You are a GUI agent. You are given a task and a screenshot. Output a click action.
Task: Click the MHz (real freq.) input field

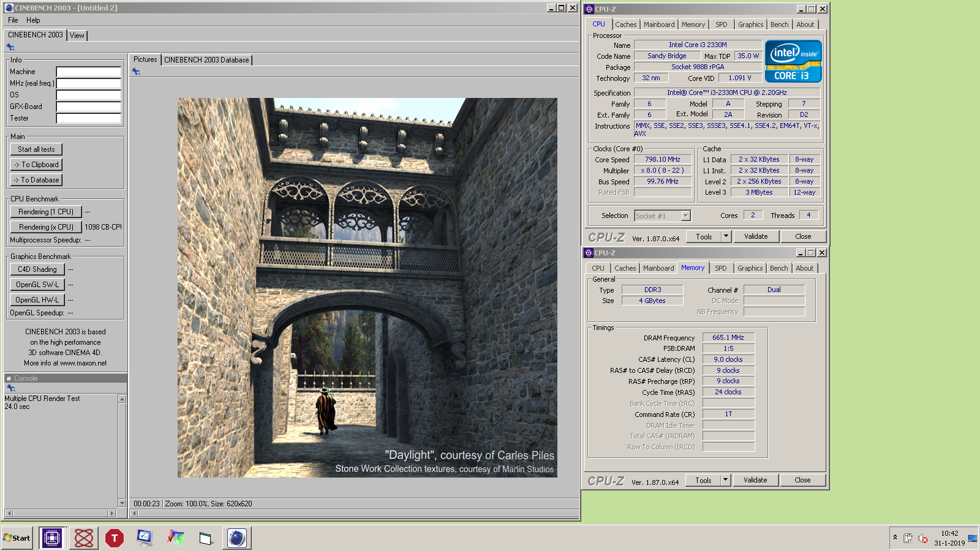(89, 83)
